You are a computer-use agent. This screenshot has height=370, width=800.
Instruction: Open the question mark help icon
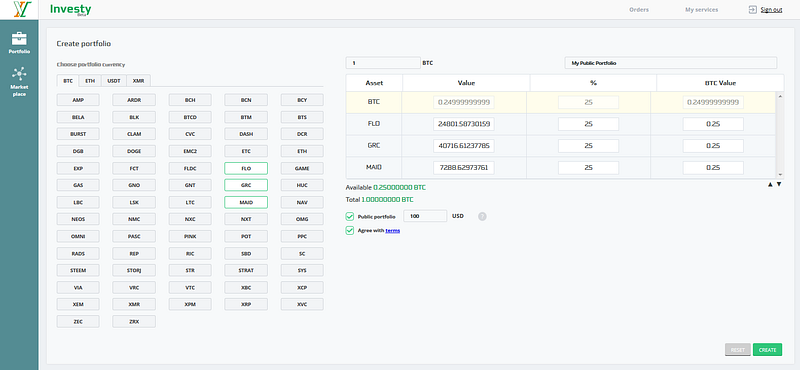482,216
